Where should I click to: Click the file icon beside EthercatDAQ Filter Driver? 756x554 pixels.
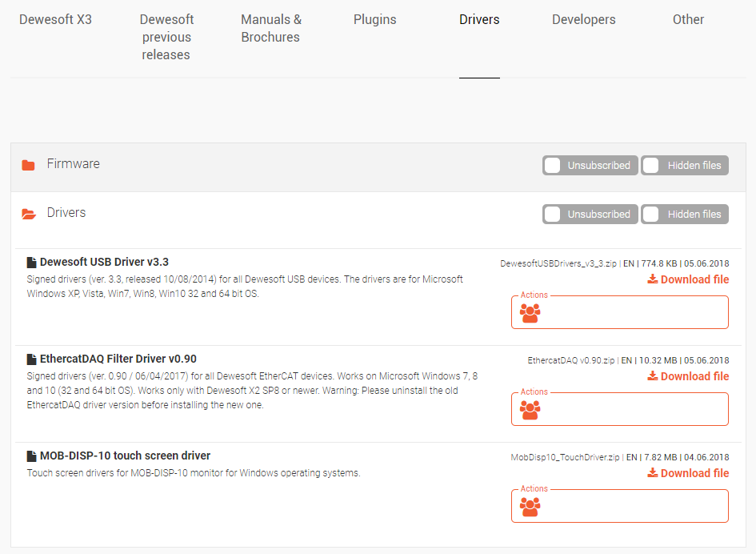pyautogui.click(x=31, y=359)
